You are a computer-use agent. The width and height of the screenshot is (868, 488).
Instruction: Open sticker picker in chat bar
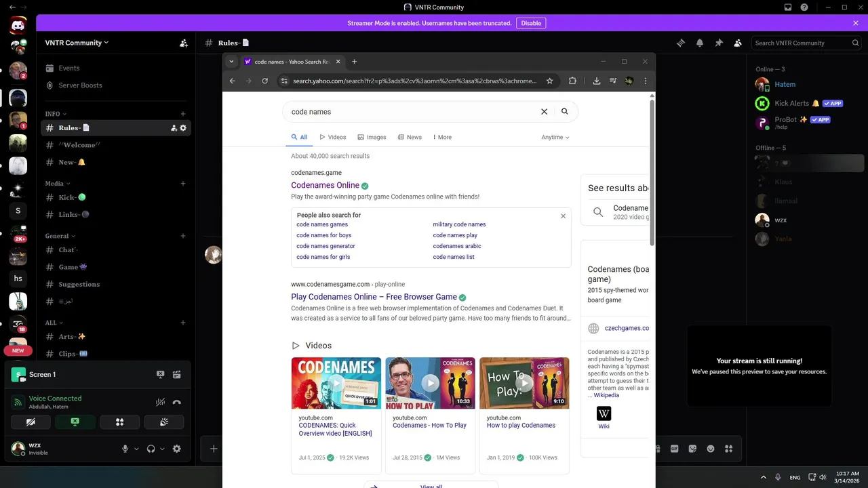tap(692, 449)
